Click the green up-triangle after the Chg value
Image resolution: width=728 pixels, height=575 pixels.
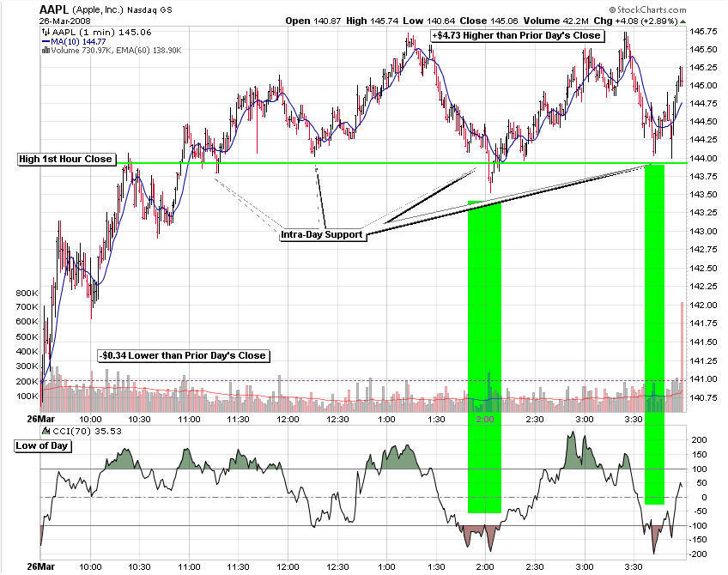683,21
